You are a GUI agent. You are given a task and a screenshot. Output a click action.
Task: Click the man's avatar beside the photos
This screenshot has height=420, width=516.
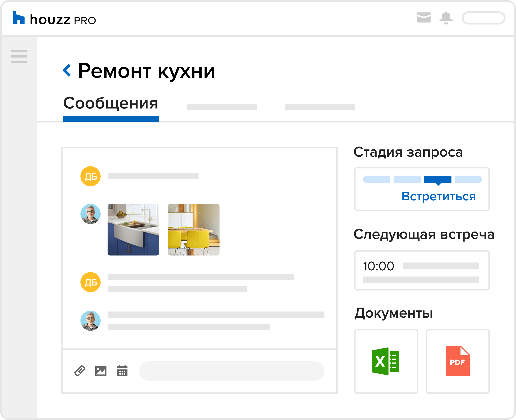[x=91, y=214]
